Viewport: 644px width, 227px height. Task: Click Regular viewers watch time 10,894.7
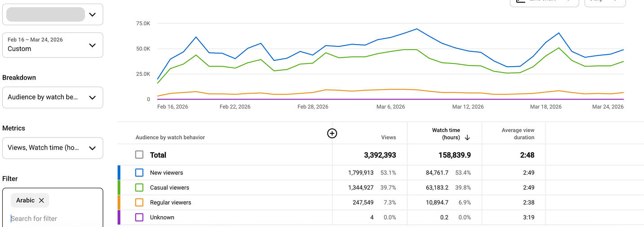tap(437, 202)
